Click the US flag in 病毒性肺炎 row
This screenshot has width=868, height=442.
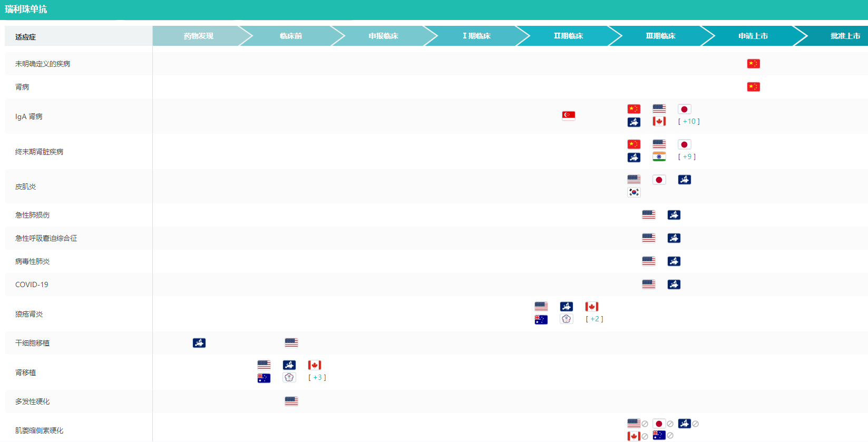tap(649, 261)
